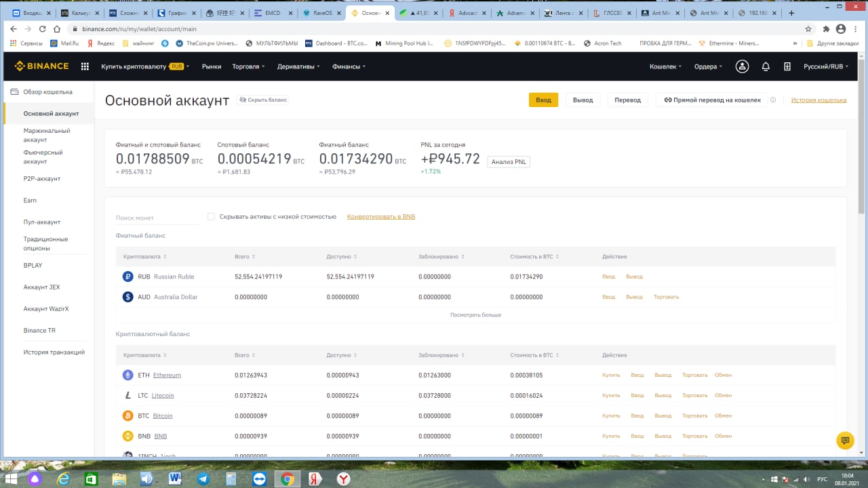This screenshot has width=868, height=488.
Task: Open Telegram from the taskbar
Action: (x=203, y=479)
